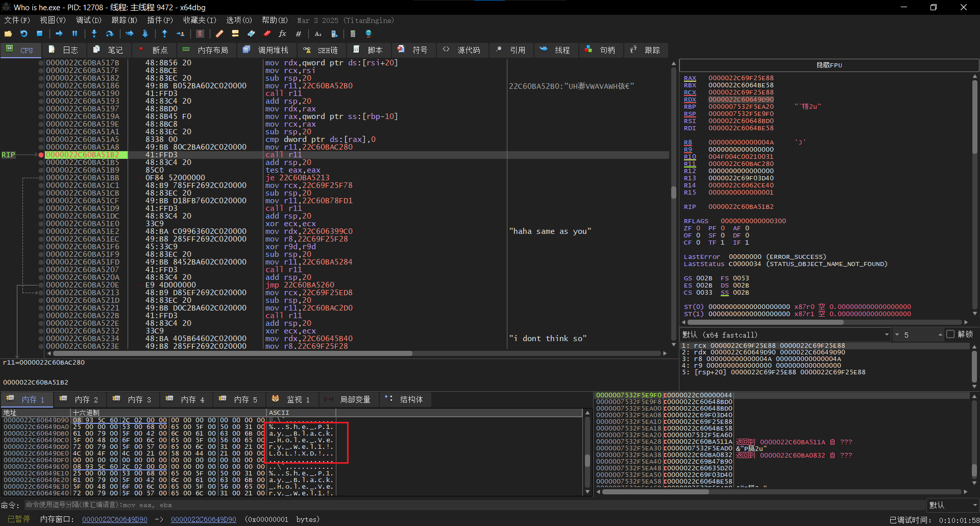Click the up arrow of argument count 5

[940, 335]
